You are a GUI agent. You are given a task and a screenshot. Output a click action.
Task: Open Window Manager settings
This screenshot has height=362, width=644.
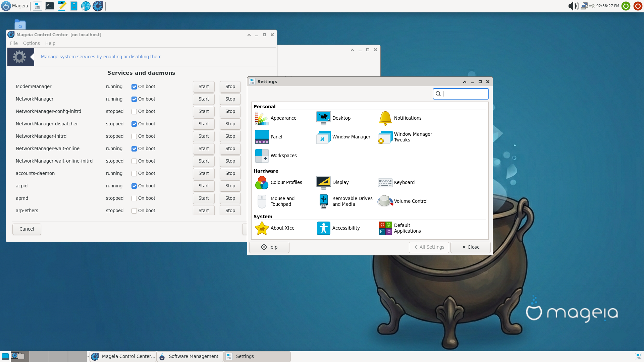[x=343, y=137]
